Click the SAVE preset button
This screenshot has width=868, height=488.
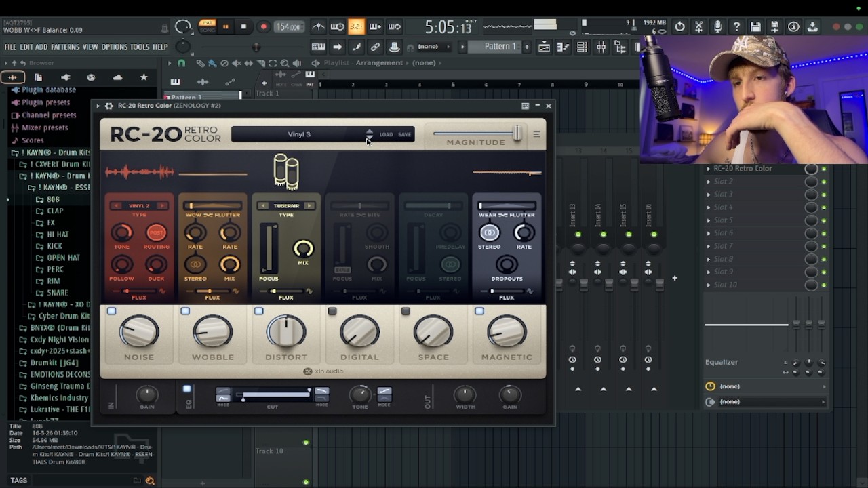click(x=405, y=134)
